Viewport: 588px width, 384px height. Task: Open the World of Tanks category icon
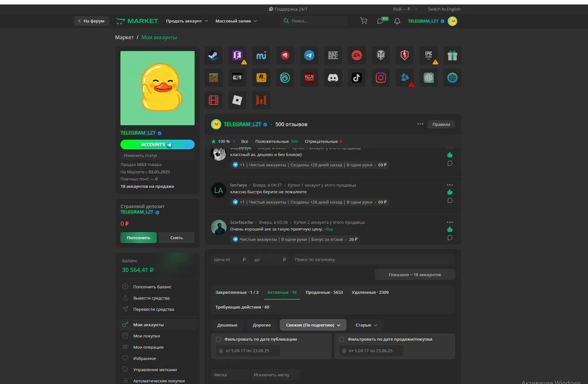pyautogui.click(x=381, y=55)
